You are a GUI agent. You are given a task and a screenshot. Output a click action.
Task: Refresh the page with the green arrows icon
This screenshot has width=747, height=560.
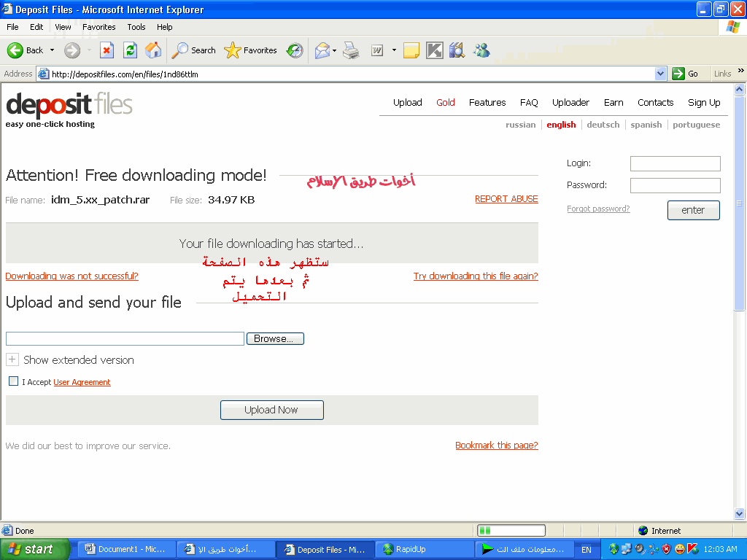(x=130, y=50)
